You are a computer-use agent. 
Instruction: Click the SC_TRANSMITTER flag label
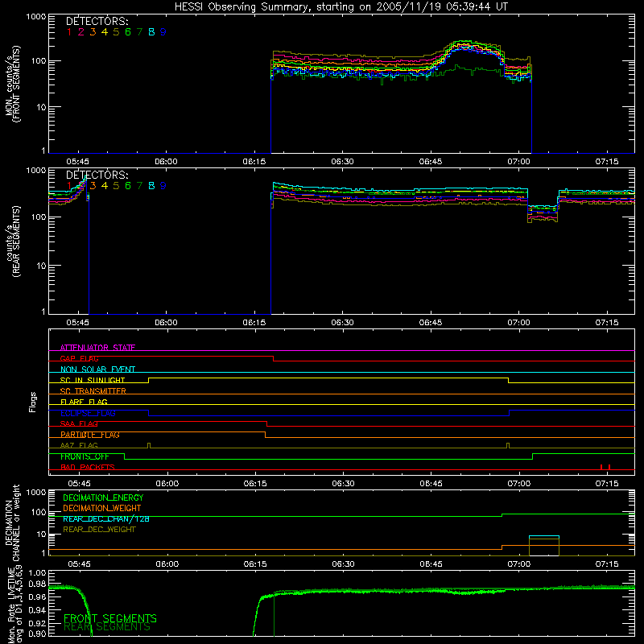(x=93, y=391)
